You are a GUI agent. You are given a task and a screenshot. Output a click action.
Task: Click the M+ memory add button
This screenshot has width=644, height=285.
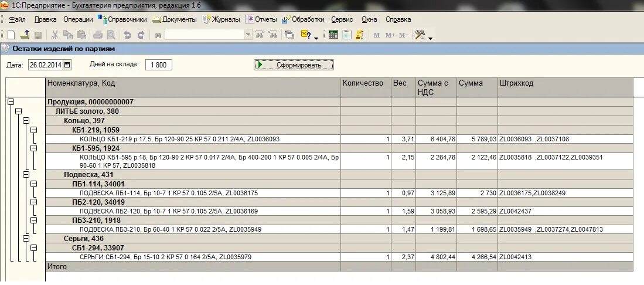coord(390,35)
